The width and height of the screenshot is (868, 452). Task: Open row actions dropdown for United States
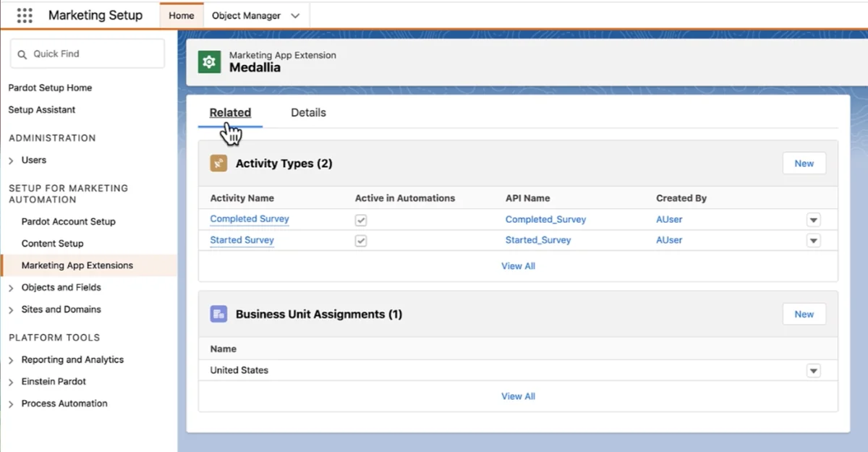click(x=814, y=370)
